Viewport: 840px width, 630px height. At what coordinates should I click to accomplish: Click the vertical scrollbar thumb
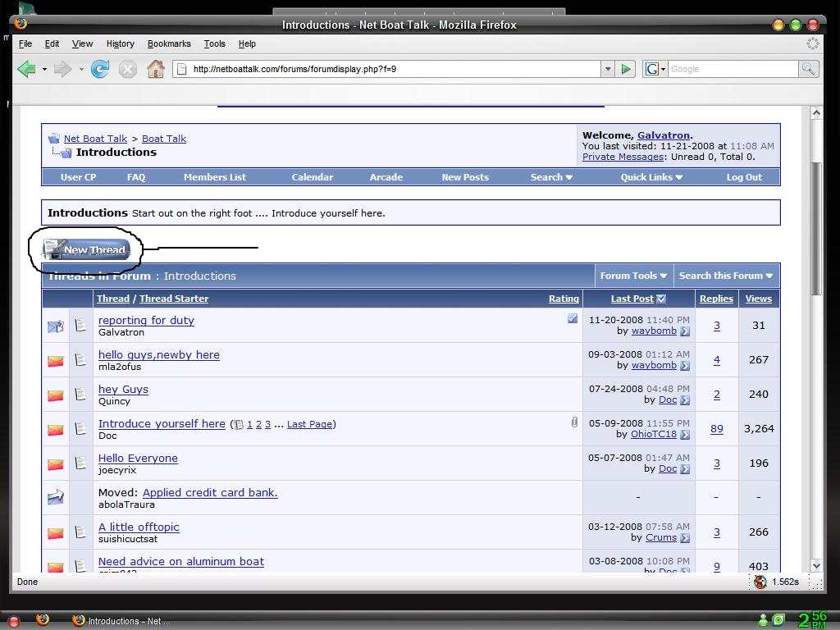coord(816,228)
